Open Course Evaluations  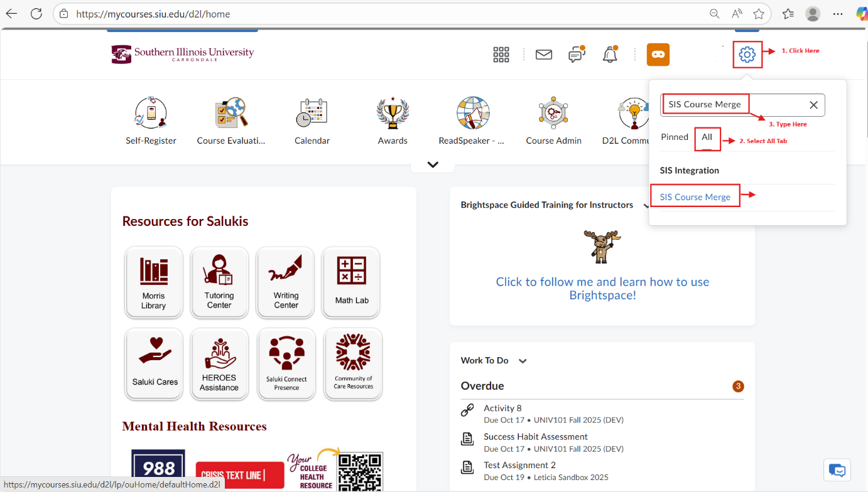point(231,120)
